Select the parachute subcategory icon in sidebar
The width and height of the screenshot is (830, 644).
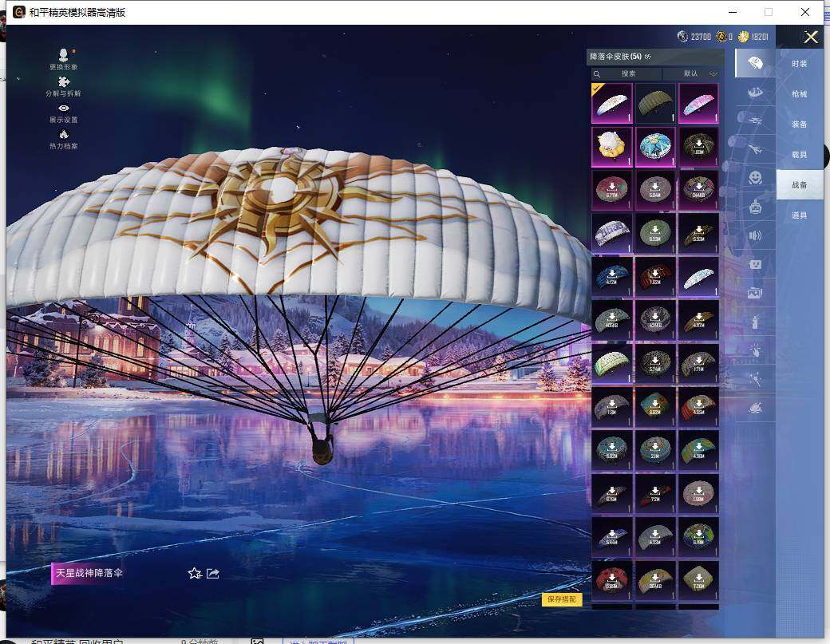755,63
